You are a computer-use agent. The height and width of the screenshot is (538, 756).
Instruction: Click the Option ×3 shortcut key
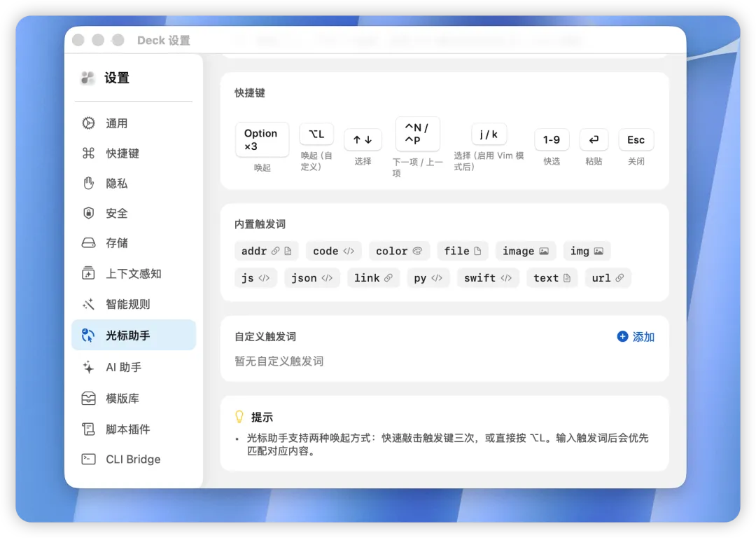pyautogui.click(x=262, y=139)
